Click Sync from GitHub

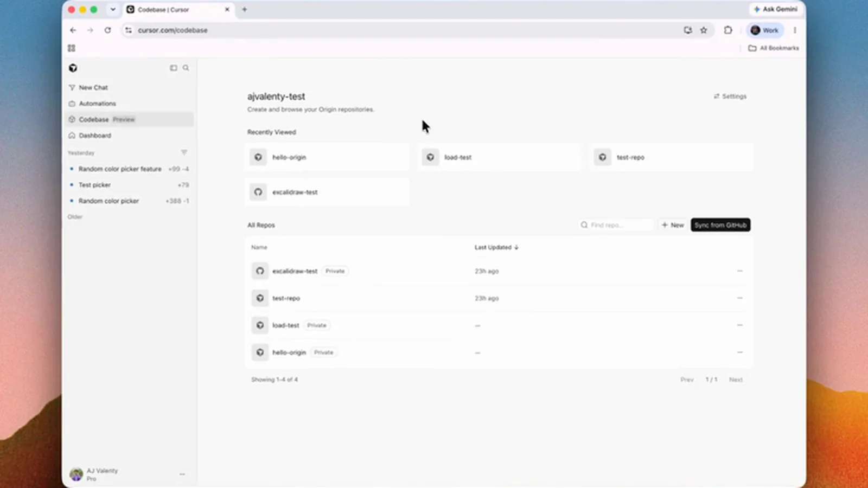tap(720, 225)
